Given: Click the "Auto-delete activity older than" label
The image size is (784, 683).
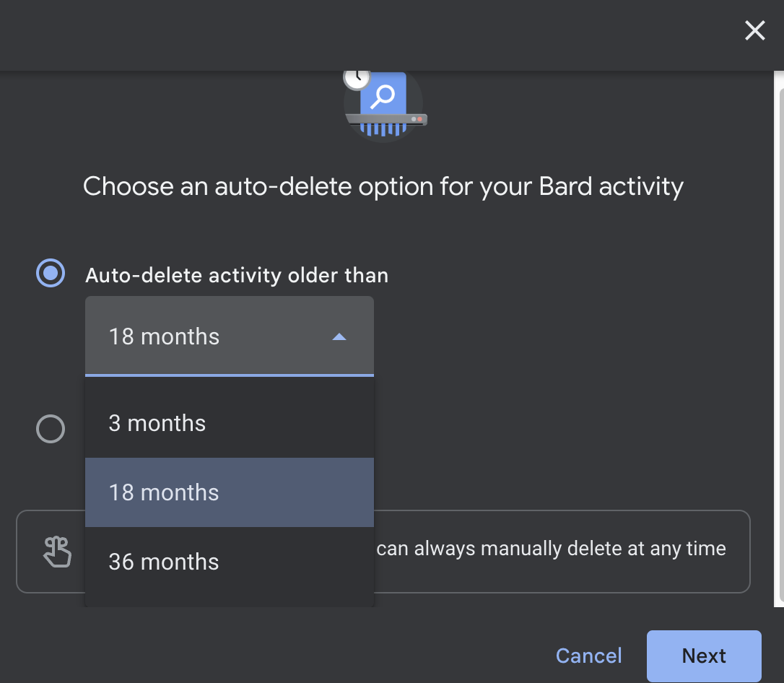Looking at the screenshot, I should [237, 275].
